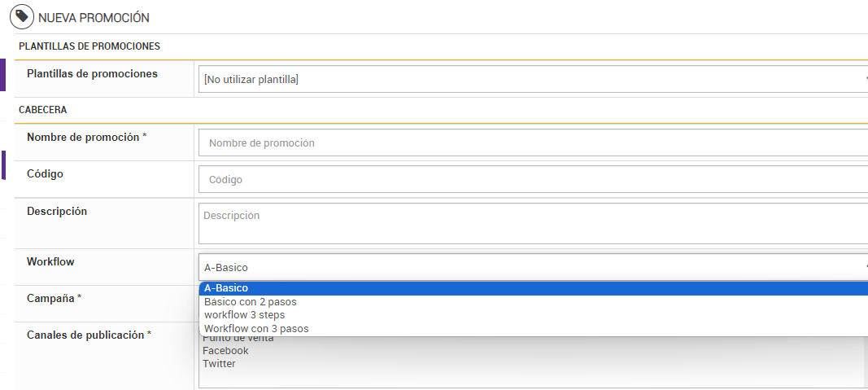The height and width of the screenshot is (390, 868).
Task: Select "Workflow con 3 pasos" option
Action: coord(256,329)
